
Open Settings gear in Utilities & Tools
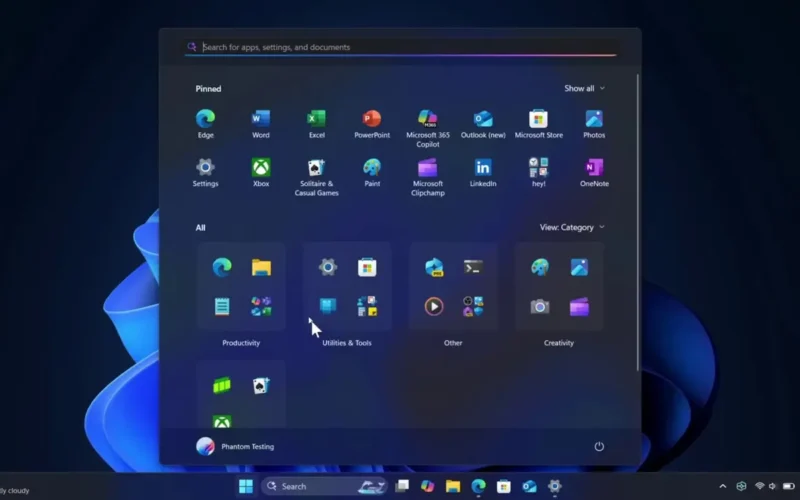[x=328, y=267]
